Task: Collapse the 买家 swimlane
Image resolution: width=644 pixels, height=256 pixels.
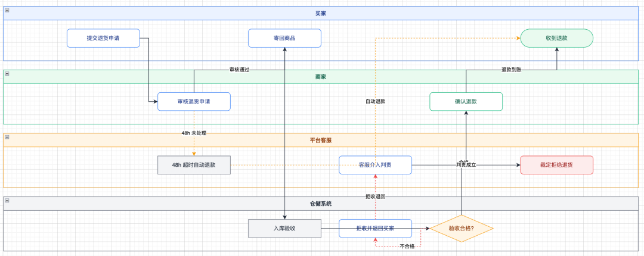Action: [7, 10]
